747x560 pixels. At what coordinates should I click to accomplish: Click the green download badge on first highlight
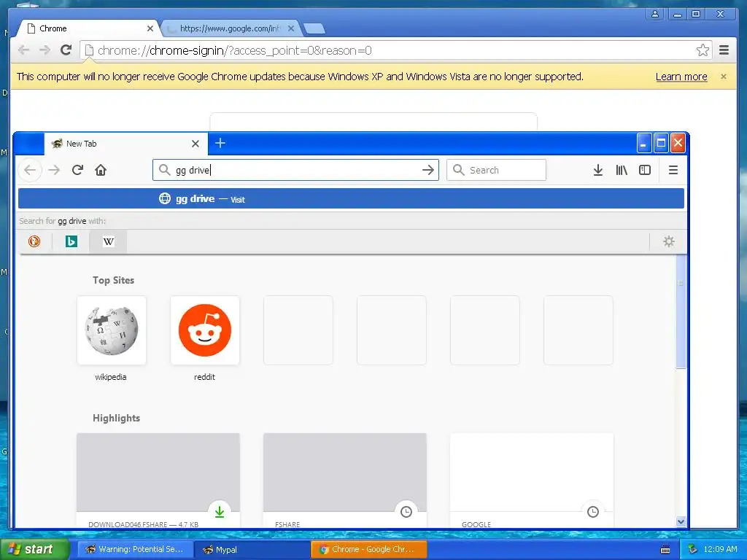pos(220,512)
